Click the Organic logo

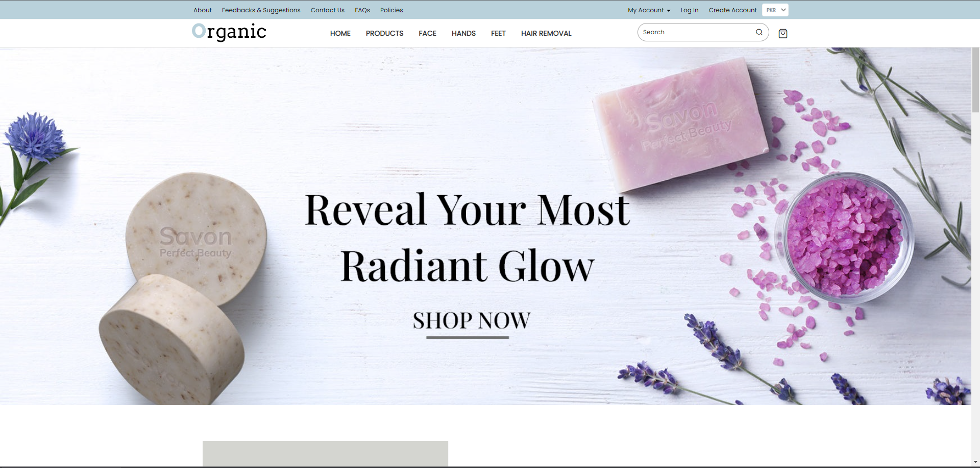point(229,32)
